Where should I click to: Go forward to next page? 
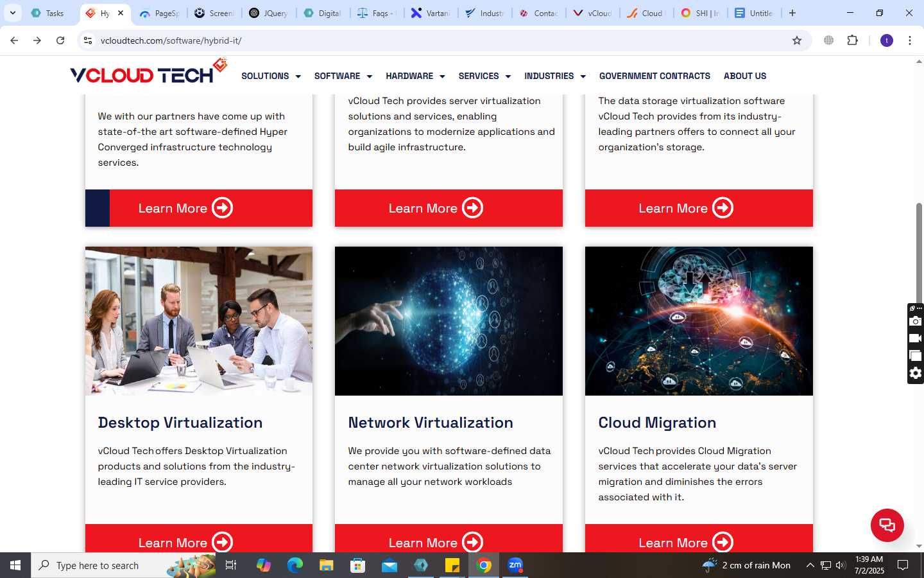coord(37,40)
